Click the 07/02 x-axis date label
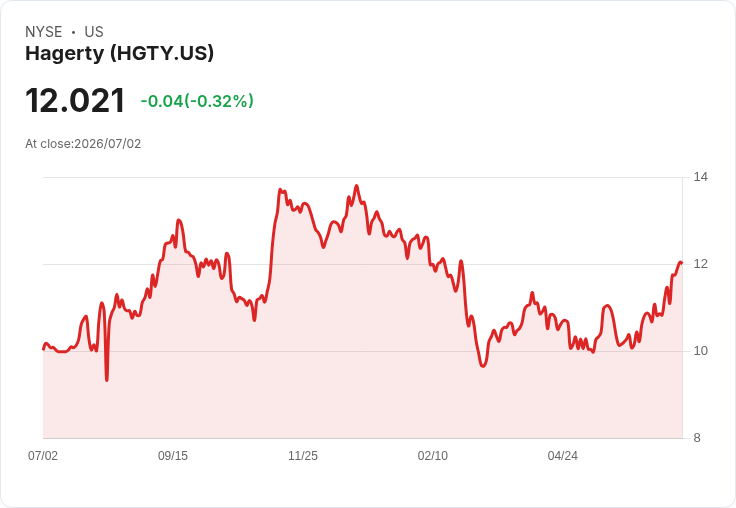 (43, 455)
